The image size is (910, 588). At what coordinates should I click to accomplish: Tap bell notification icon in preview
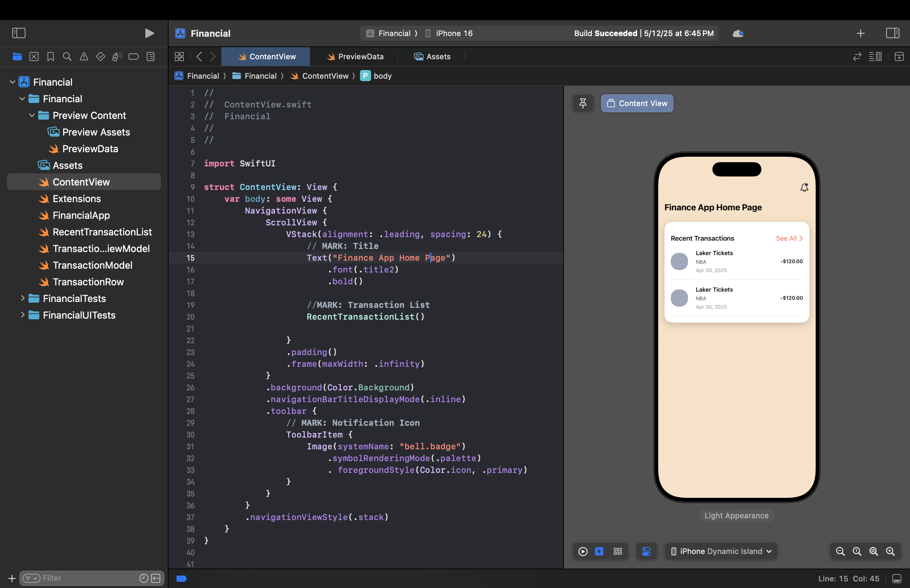tap(804, 188)
